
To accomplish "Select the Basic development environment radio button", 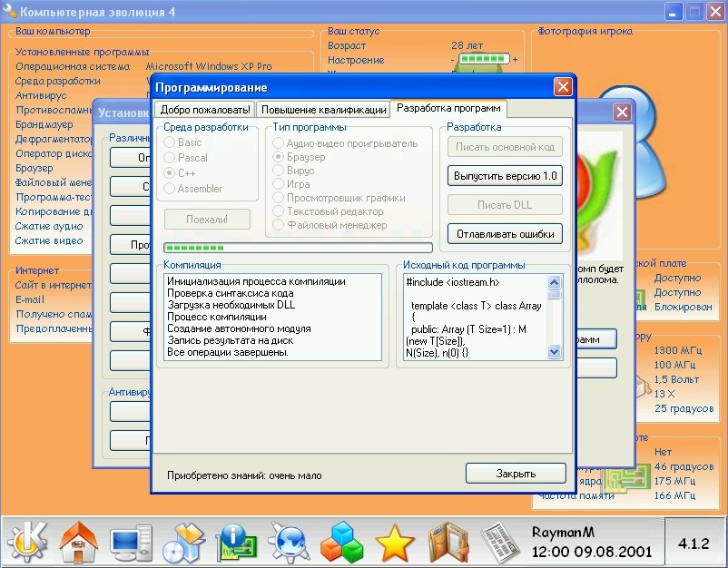I will 170,142.
